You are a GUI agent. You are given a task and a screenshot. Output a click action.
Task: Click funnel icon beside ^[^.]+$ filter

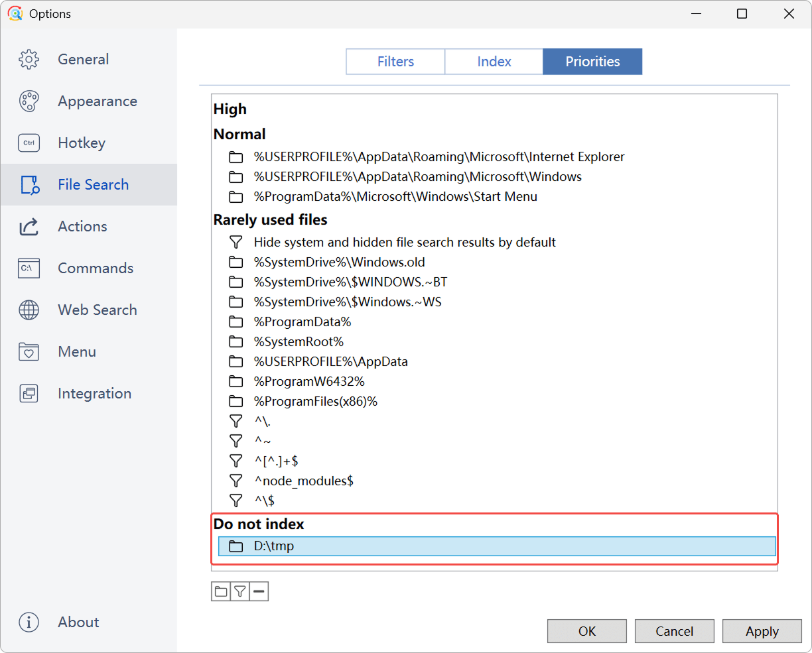(236, 461)
